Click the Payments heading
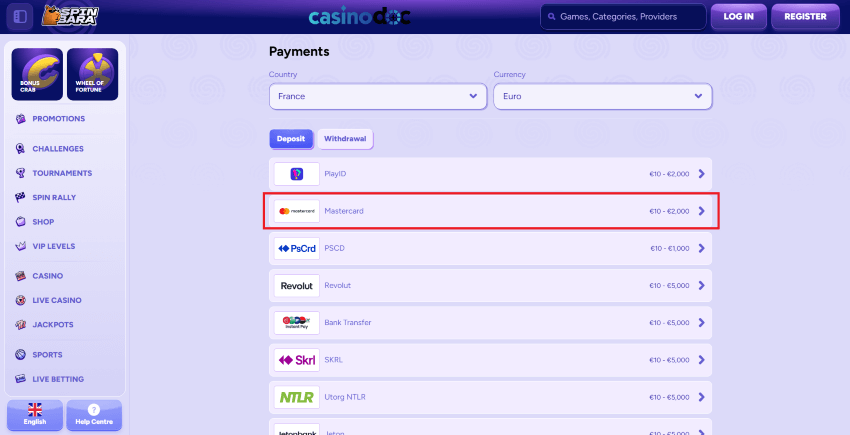The height and width of the screenshot is (435, 850). tap(299, 52)
